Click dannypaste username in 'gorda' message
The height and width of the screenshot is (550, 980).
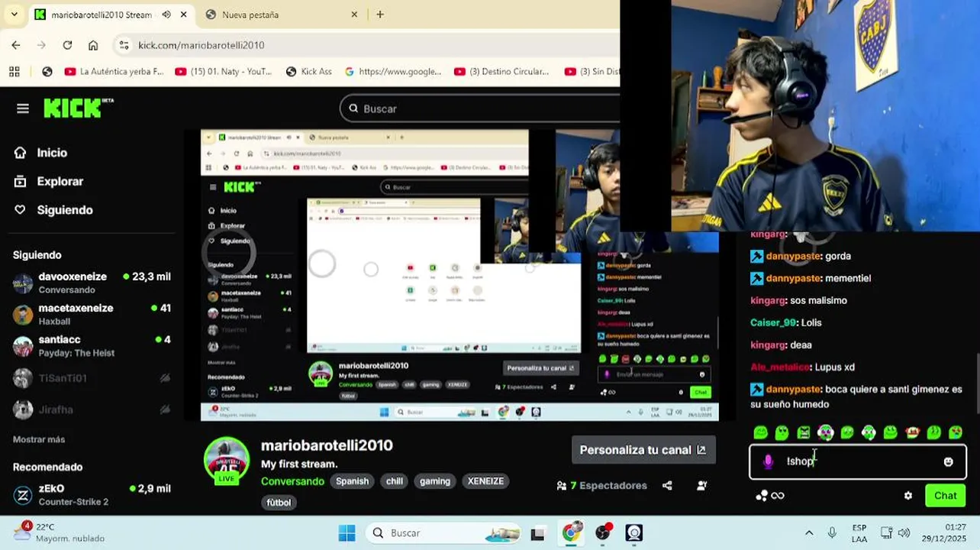(793, 256)
